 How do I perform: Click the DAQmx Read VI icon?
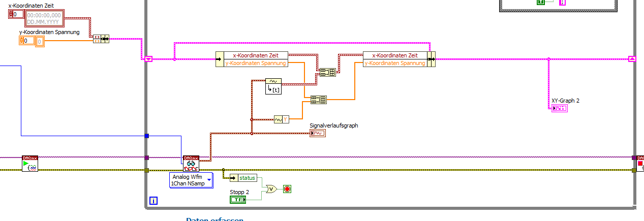tap(191, 164)
